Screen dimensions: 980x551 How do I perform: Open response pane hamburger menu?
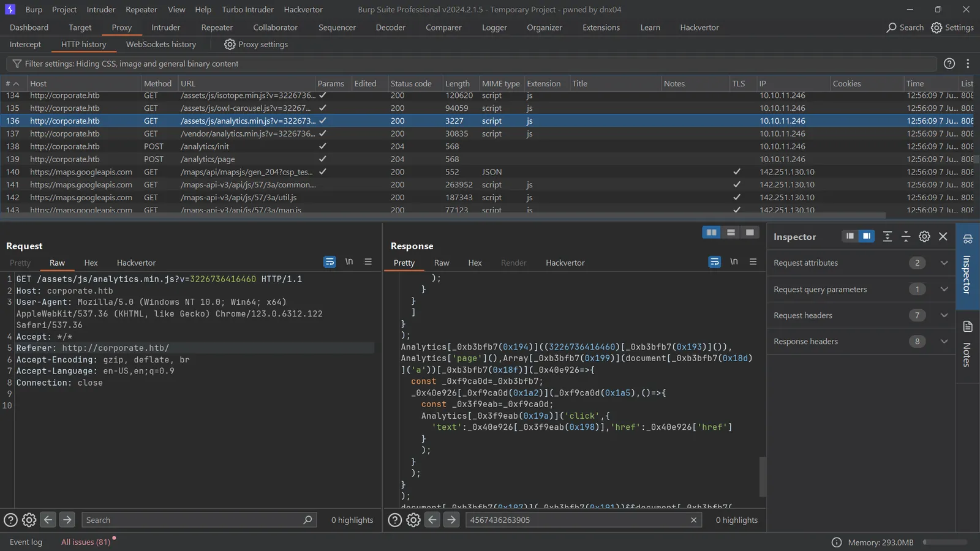click(x=753, y=261)
